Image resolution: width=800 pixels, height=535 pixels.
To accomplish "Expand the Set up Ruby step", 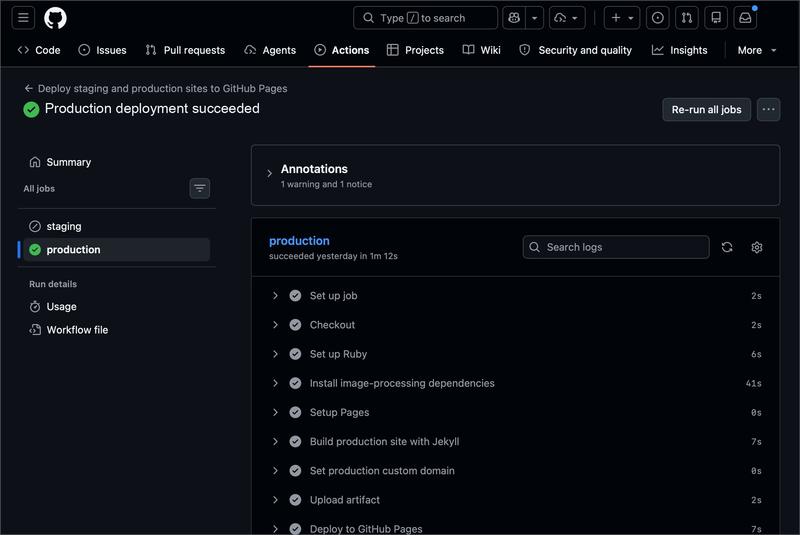I will point(515,354).
